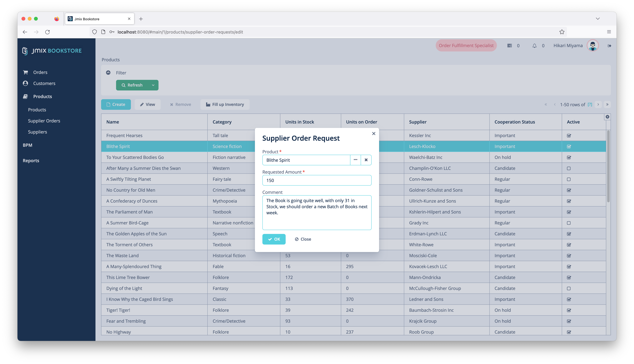Close Supplier Order Request dialog via X
The width and height of the screenshot is (634, 364).
373,133
